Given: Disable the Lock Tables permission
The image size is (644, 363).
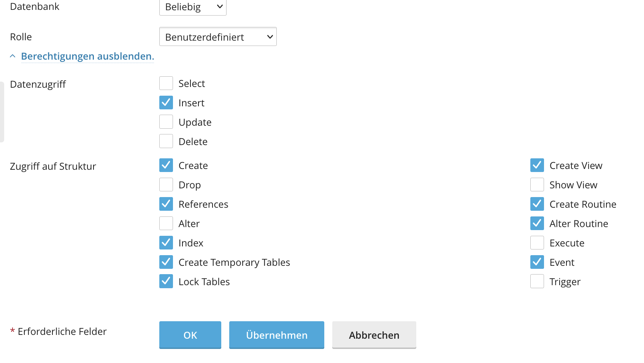Looking at the screenshot, I should point(166,282).
